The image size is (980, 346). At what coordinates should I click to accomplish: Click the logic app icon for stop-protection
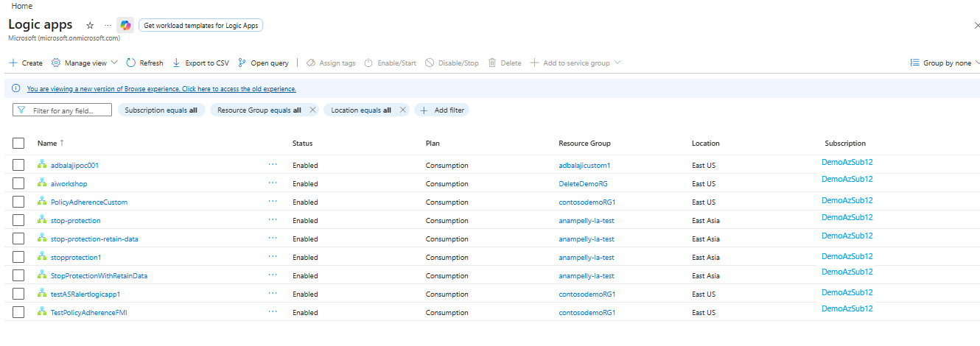(42, 220)
